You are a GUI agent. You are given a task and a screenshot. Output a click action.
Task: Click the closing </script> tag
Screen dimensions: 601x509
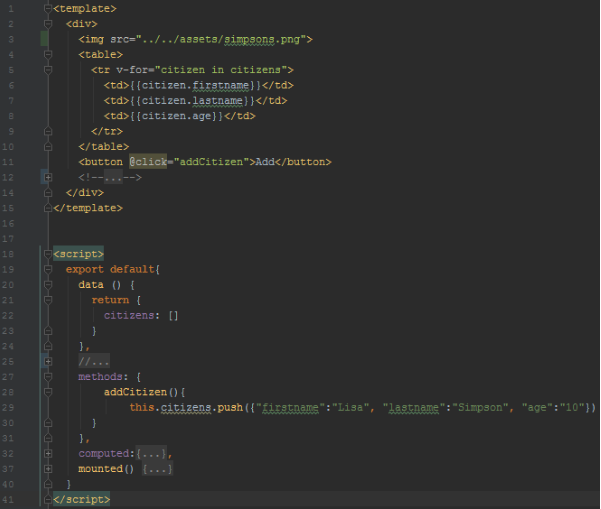pyautogui.click(x=81, y=499)
